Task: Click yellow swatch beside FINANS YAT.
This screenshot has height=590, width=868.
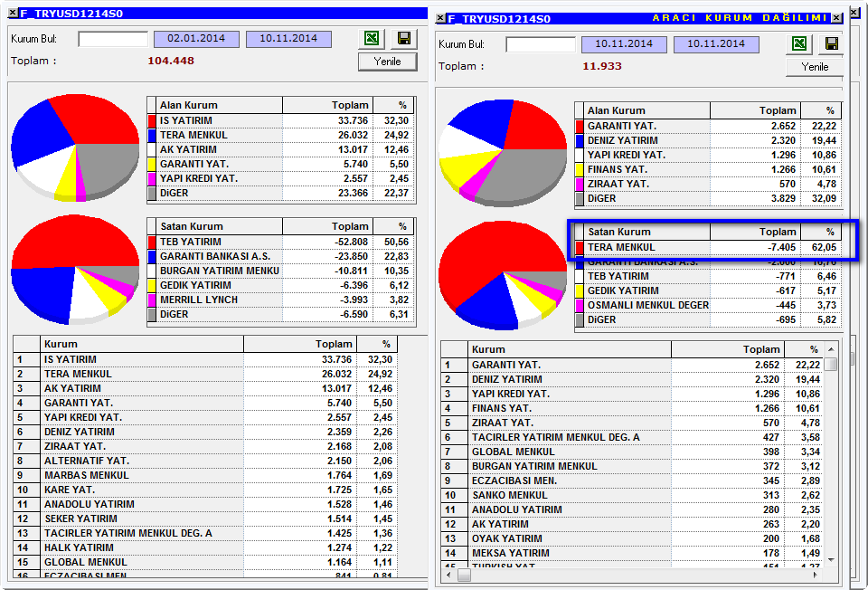Action: pyautogui.click(x=580, y=169)
